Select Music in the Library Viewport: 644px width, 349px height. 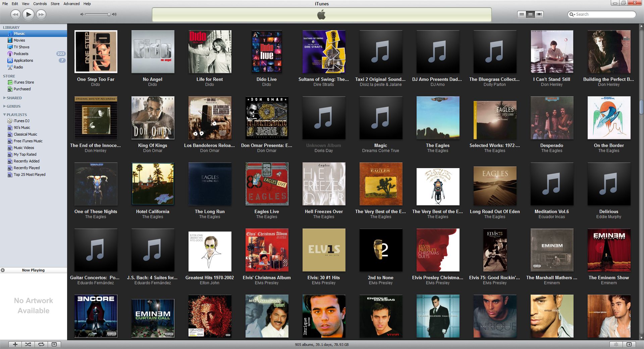[x=34, y=34]
